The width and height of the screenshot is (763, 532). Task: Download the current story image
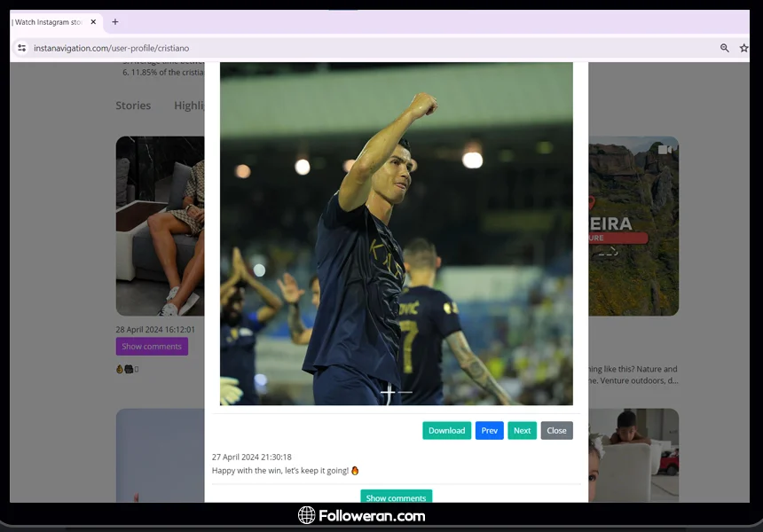pyautogui.click(x=446, y=431)
